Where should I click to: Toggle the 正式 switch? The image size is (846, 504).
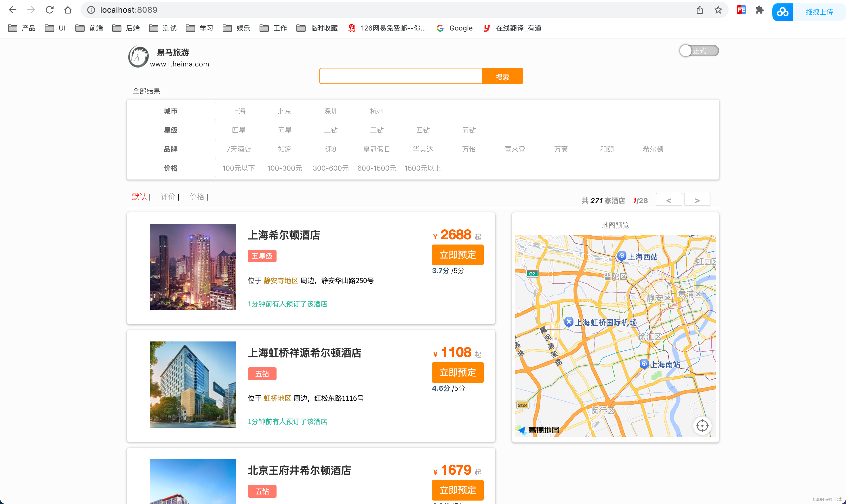click(699, 51)
